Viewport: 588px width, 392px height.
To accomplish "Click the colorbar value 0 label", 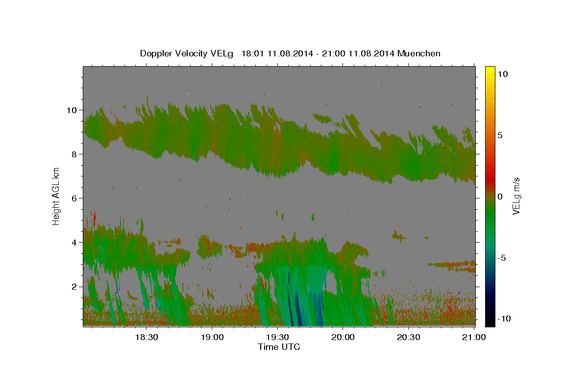I will click(x=501, y=196).
